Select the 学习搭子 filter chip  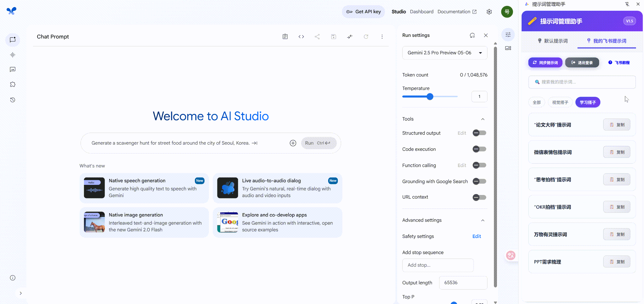pyautogui.click(x=588, y=103)
